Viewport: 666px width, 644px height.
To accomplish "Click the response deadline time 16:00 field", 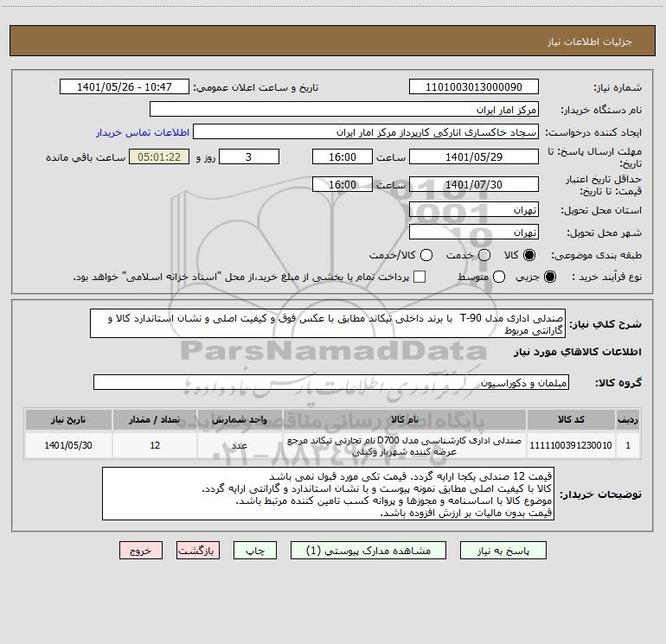I will click(x=343, y=156).
